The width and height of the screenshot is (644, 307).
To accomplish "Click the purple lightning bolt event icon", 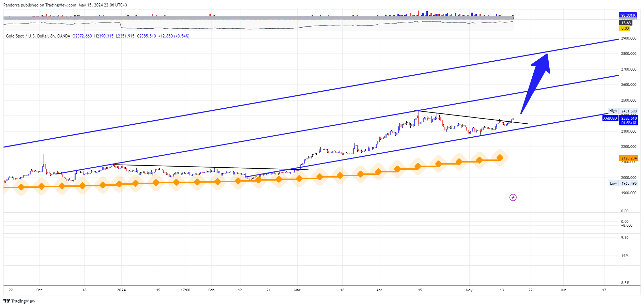I will click(513, 197).
